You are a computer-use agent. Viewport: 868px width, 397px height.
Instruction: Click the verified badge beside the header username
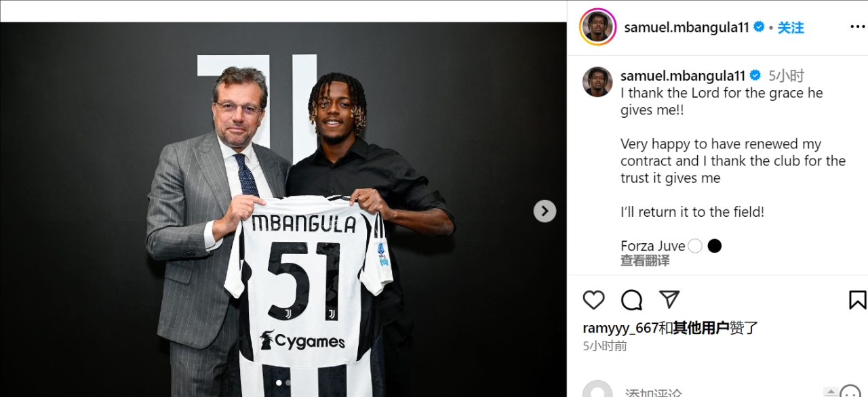(x=759, y=27)
